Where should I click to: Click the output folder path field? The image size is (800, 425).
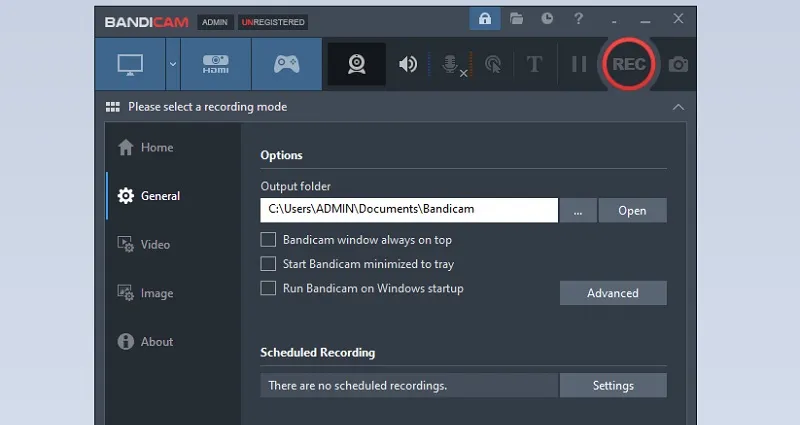click(408, 210)
